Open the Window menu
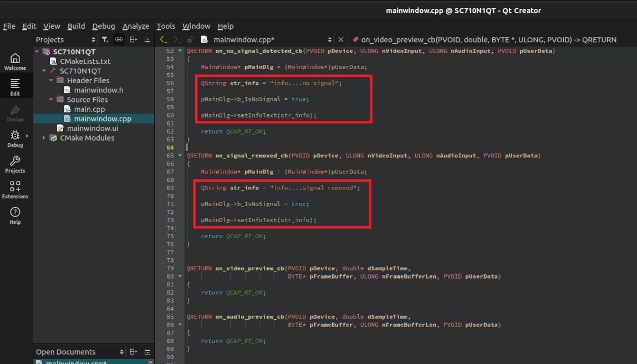The height and width of the screenshot is (364, 637). [196, 26]
